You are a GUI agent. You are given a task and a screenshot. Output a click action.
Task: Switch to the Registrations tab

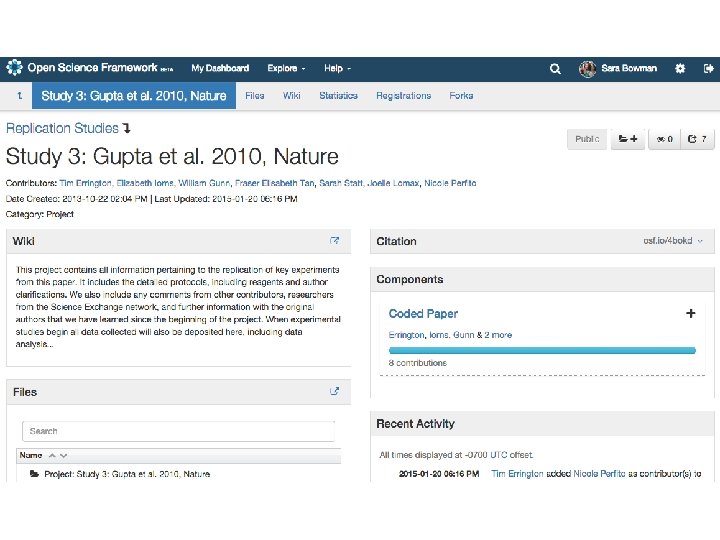point(403,96)
